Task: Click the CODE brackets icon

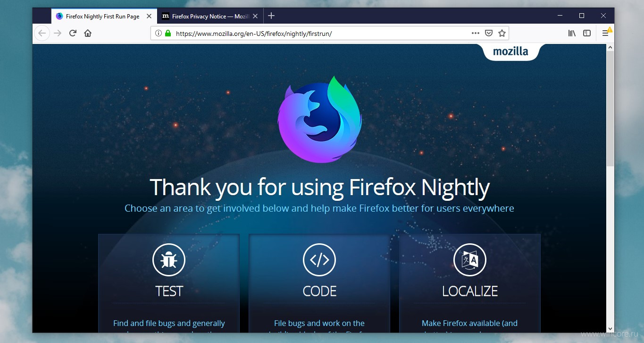Action: pos(319,259)
